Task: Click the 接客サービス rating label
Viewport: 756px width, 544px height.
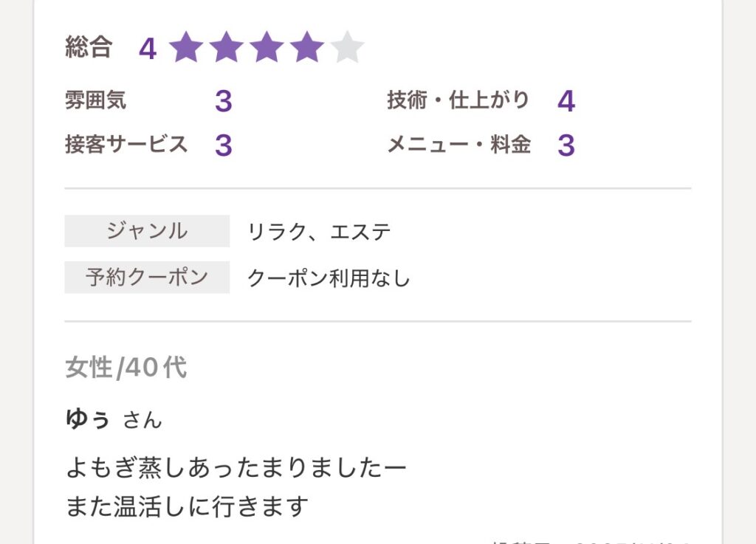Action: coord(126,145)
